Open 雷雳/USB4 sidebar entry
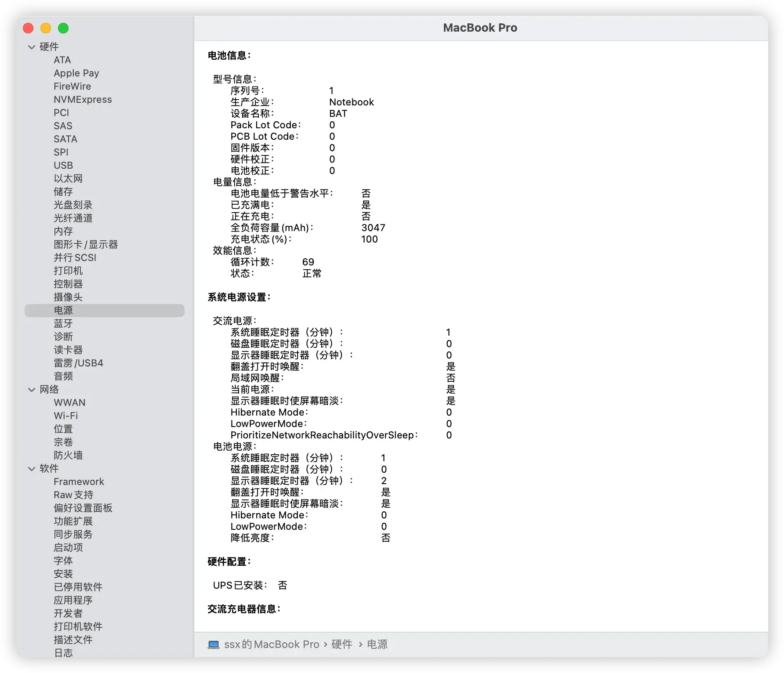The width and height of the screenshot is (784, 673). (x=78, y=363)
